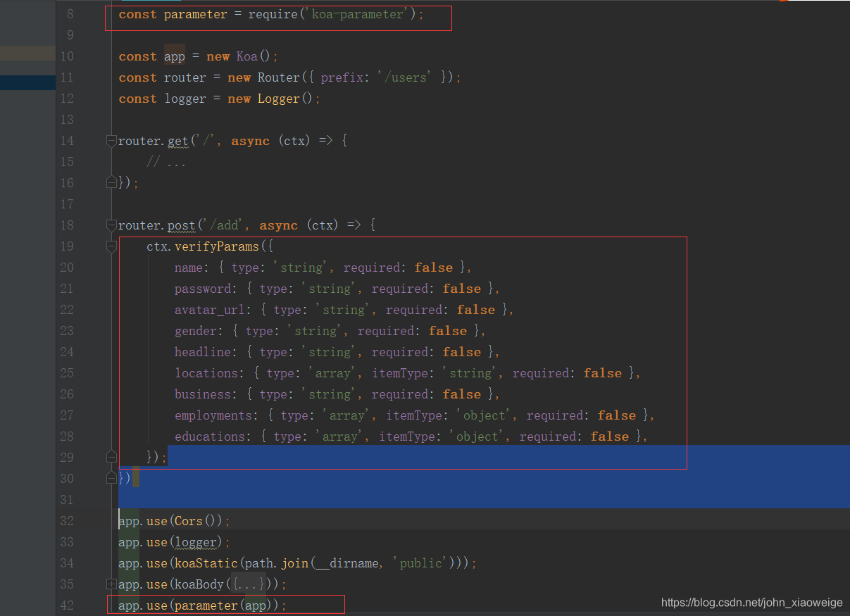Click line number 31 in the gutter
Viewport: 850px width, 616px height.
(67, 500)
